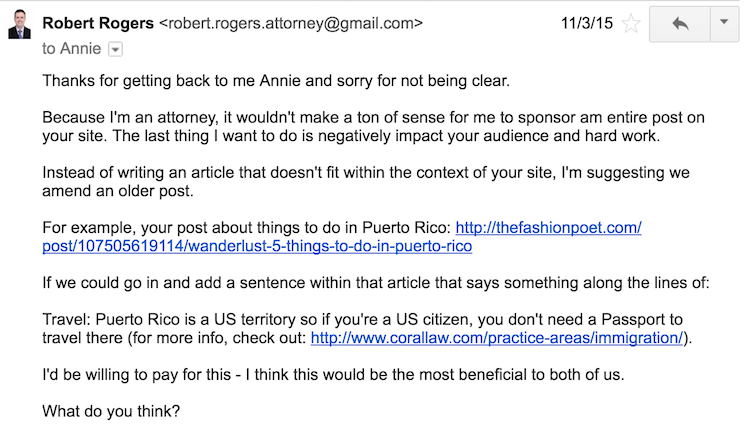Click the robert.rogers.attorney@gmail.com address
Screen dimensions: 750x434
(291, 23)
